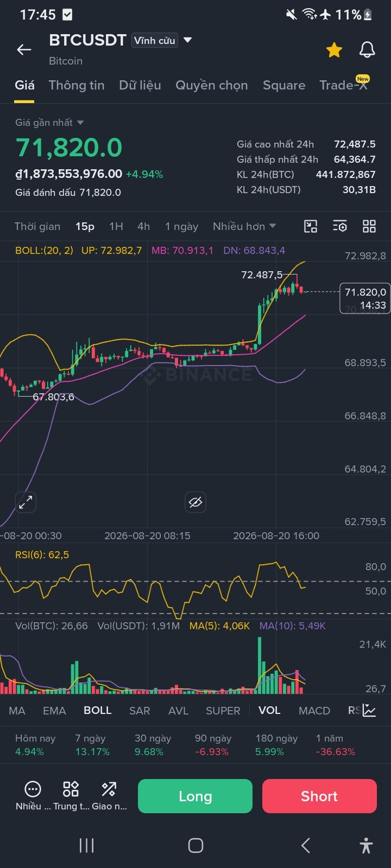Select the 15p timeframe
Viewport: 391px width, 868px height.
(85, 226)
